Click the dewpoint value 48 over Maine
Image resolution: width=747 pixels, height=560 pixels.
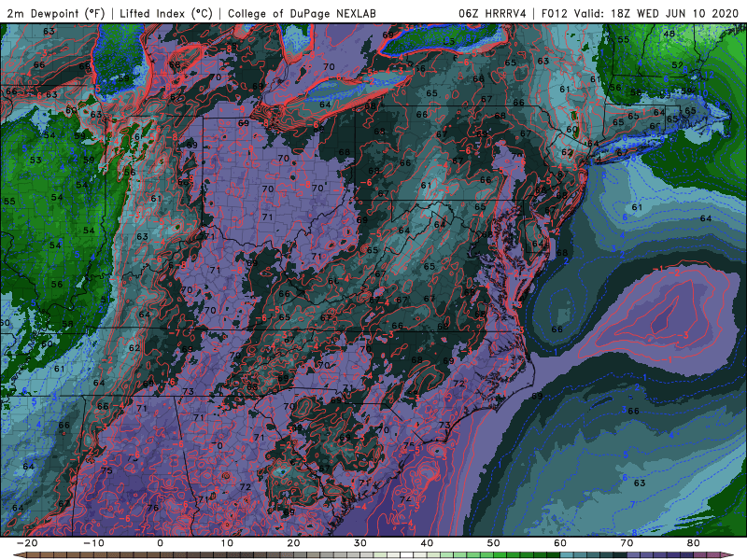[x=669, y=34]
